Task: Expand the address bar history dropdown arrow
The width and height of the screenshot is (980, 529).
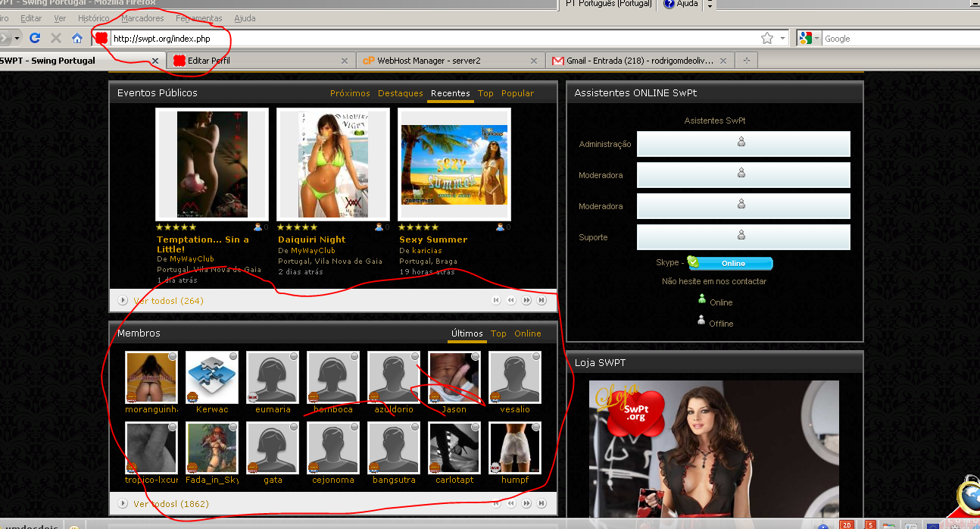Action: click(x=782, y=39)
